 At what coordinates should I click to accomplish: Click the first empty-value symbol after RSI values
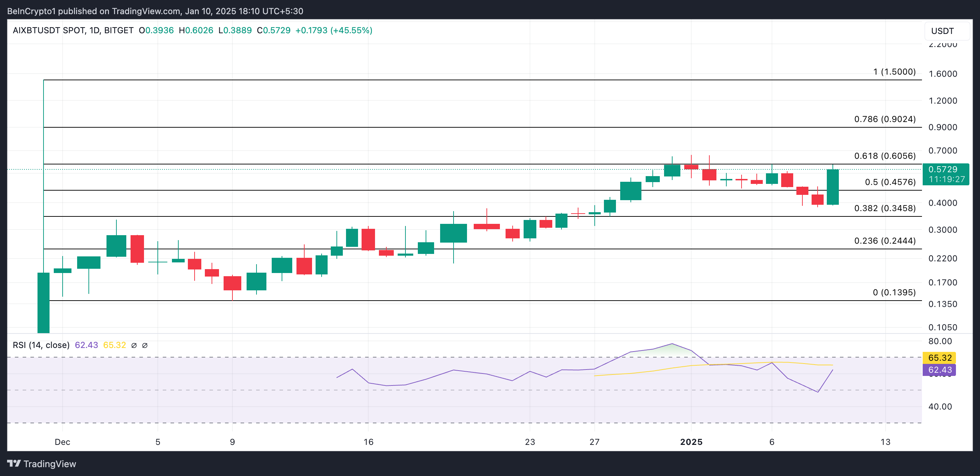pos(134,345)
